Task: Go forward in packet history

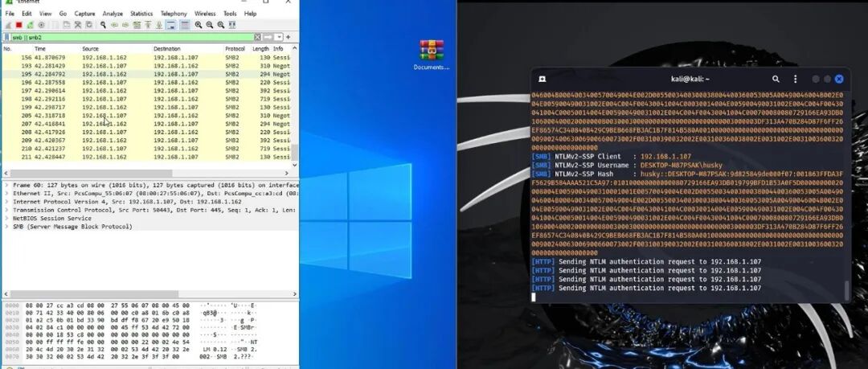Action: pyautogui.click(x=125, y=25)
